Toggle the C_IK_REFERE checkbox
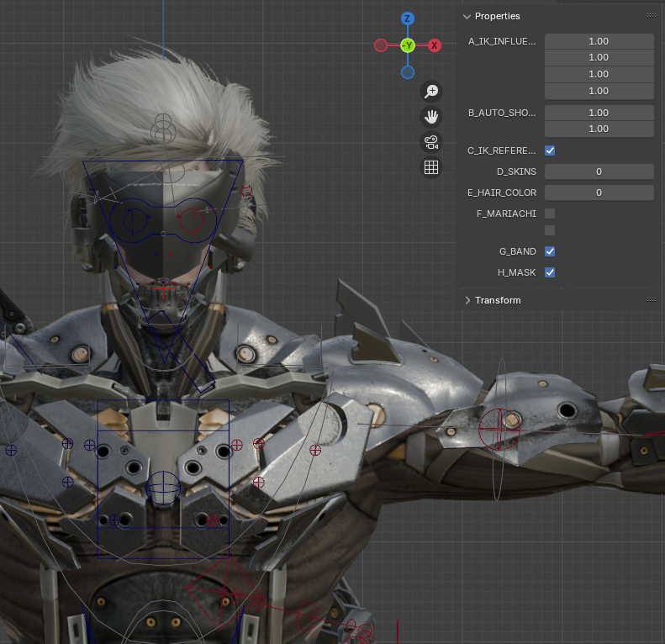665x644 pixels. 550,150
